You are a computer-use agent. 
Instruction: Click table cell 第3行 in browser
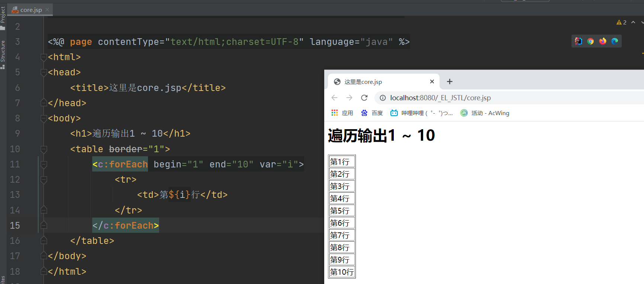(x=342, y=186)
